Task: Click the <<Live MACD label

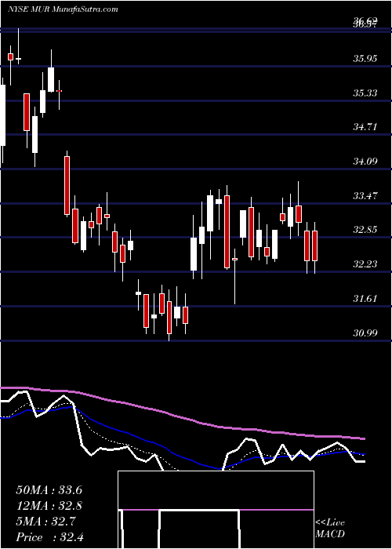Action: pos(330,529)
